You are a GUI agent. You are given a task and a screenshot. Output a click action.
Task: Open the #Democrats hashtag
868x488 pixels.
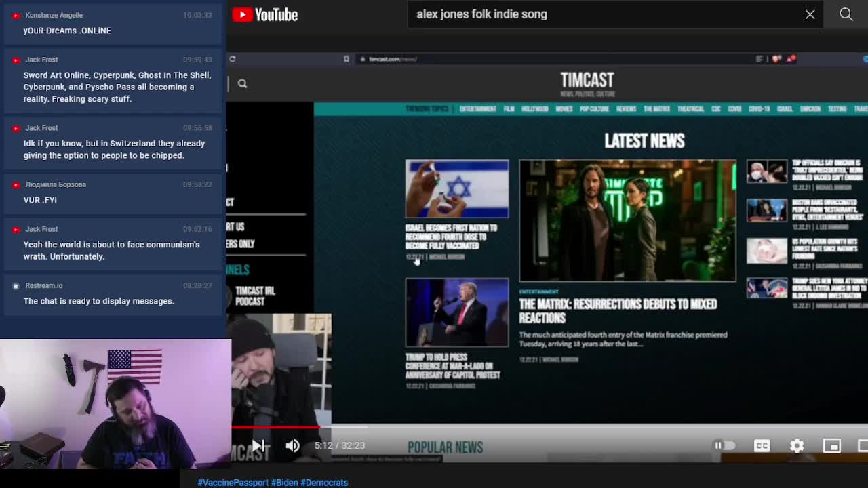(324, 483)
